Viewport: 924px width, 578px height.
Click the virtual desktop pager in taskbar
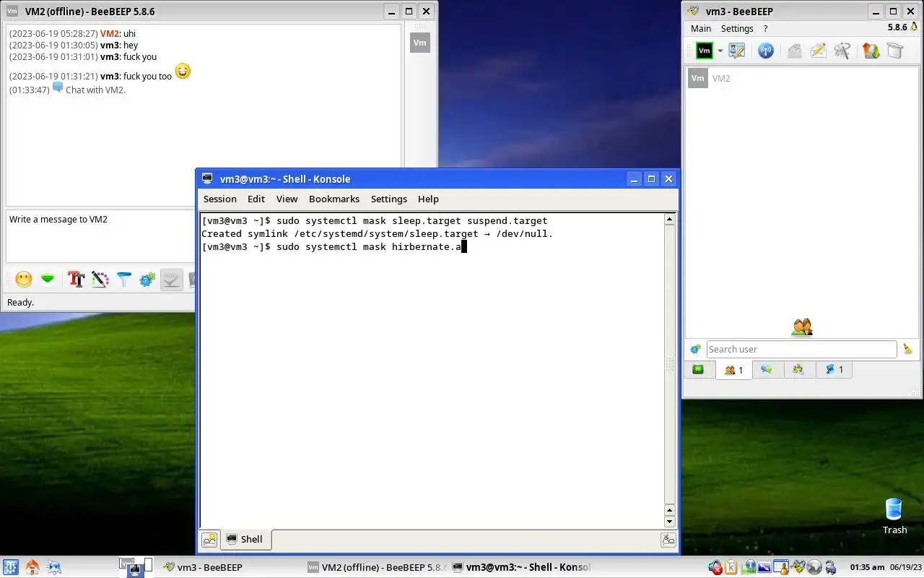click(x=136, y=567)
